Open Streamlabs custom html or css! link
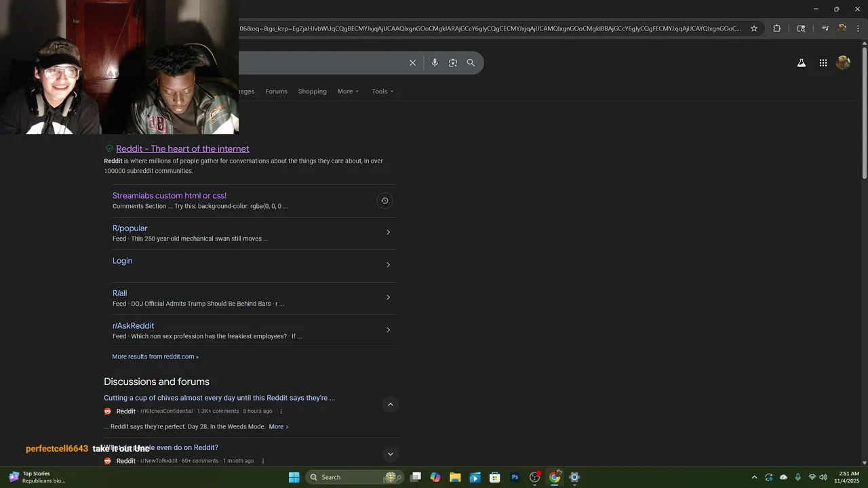This screenshot has height=488, width=868. pyautogui.click(x=170, y=196)
